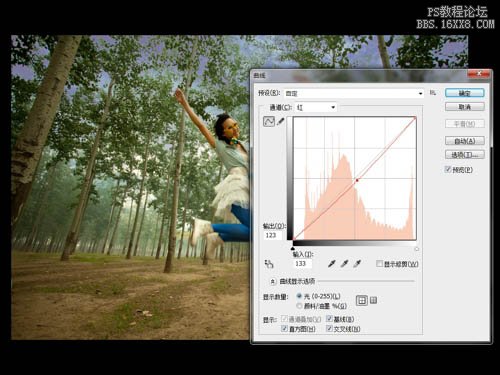Pick the black point eyedropper
Image resolution: width=500 pixels, height=375 pixels.
331,264
